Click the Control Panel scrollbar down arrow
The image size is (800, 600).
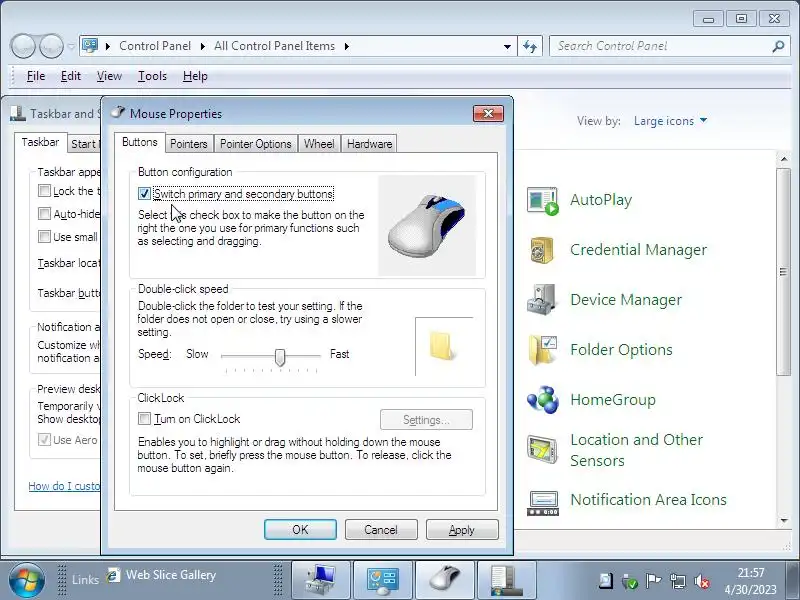[784, 520]
